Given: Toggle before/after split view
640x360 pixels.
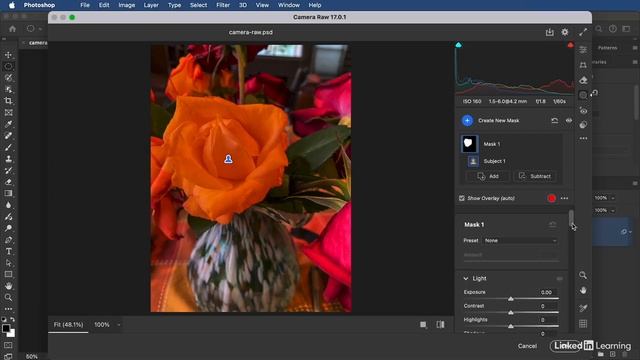Looking at the screenshot, I should [x=440, y=324].
